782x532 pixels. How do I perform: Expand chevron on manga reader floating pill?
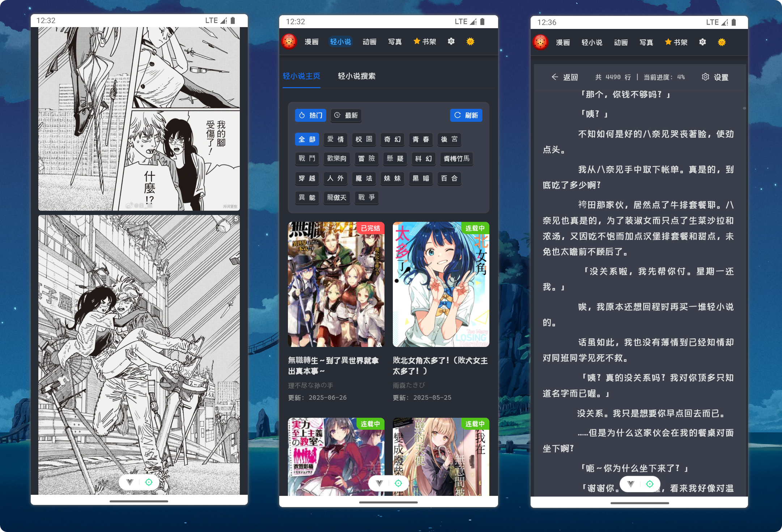tap(130, 482)
